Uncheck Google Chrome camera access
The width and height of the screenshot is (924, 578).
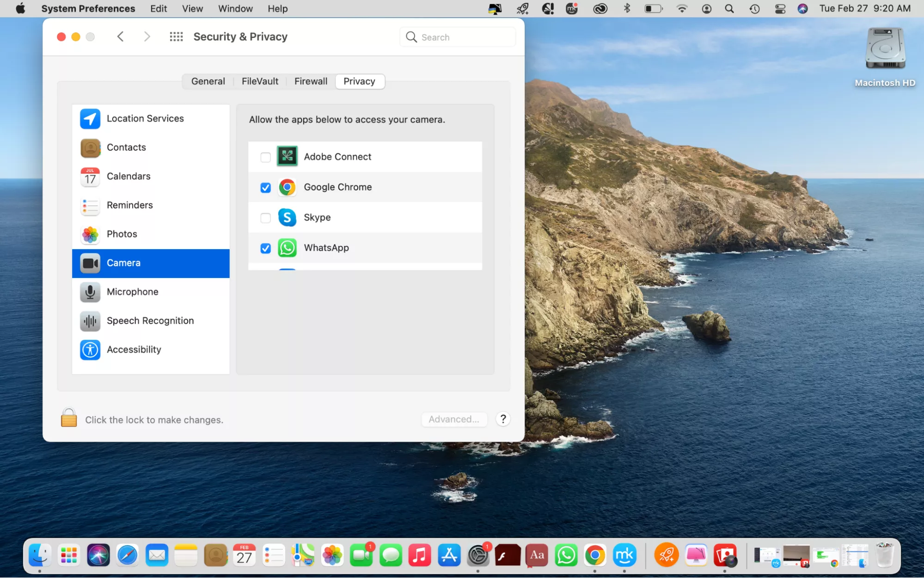[265, 187]
